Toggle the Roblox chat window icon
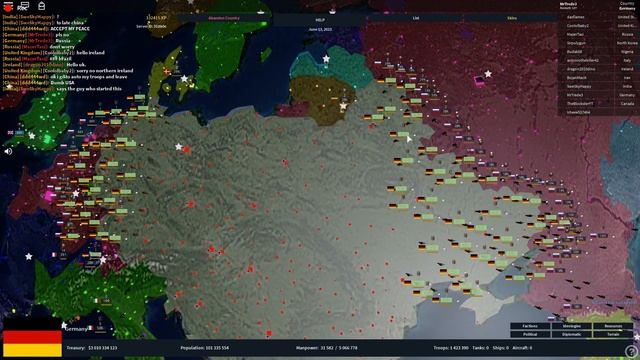 pos(24,6)
